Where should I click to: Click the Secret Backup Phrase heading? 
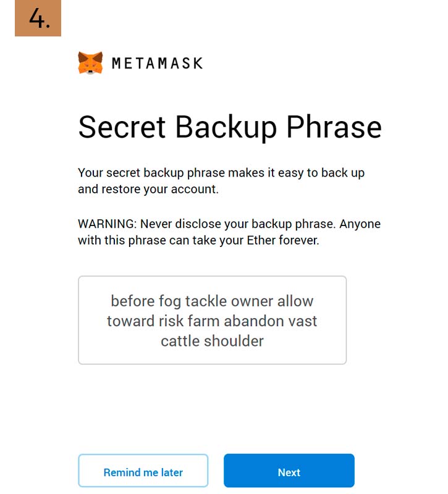(230, 127)
